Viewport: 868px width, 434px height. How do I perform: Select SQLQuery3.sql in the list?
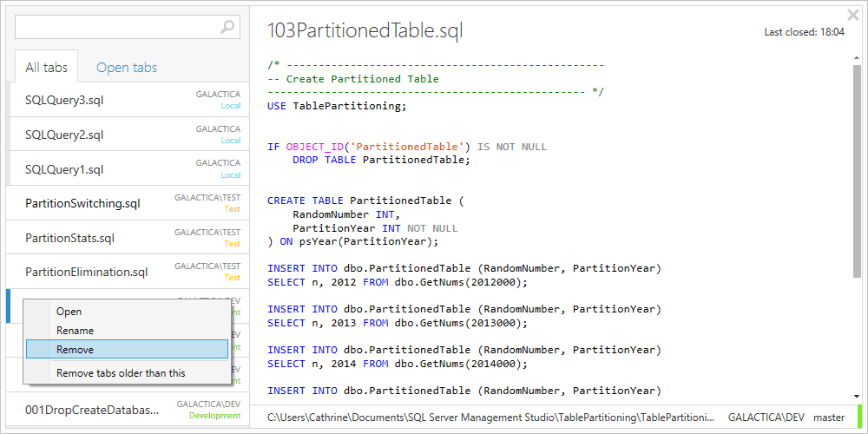64,100
